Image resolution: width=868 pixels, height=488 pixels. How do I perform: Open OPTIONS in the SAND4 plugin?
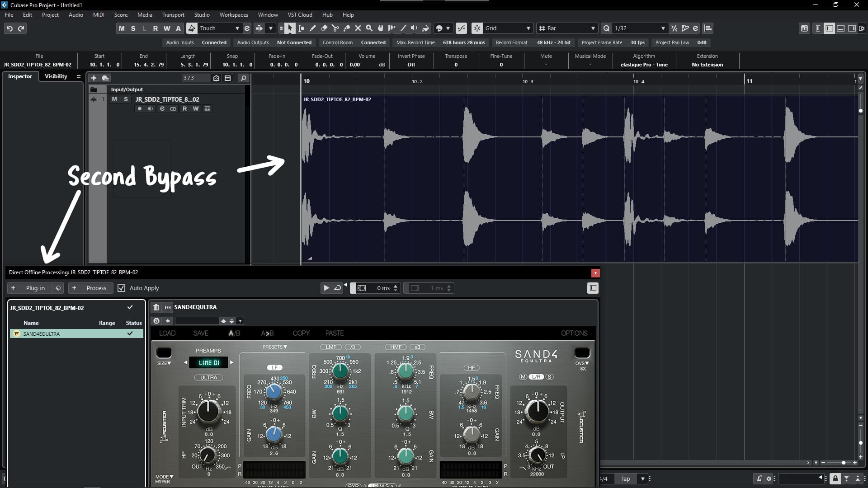coord(574,333)
